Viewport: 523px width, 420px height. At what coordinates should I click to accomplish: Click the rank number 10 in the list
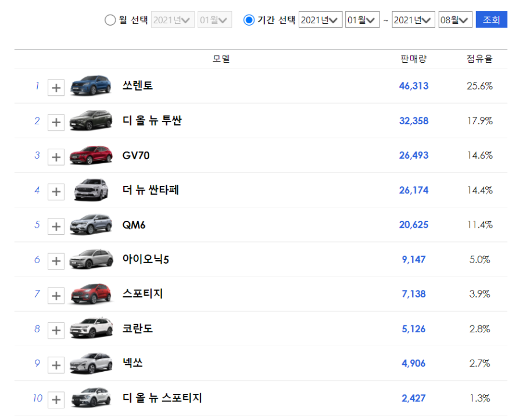pos(38,398)
